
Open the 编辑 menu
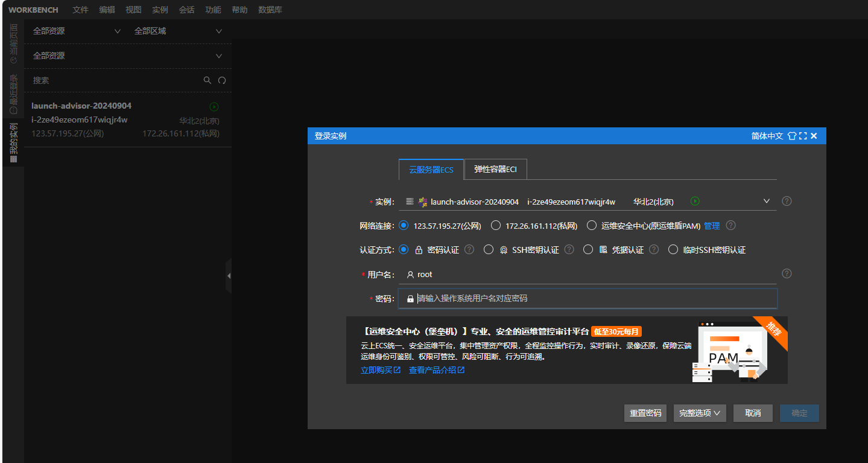click(107, 10)
